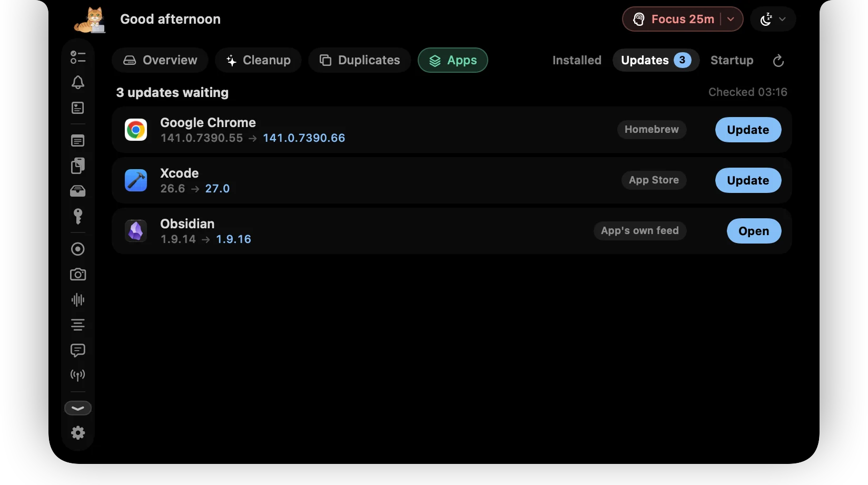Open the storage drive tray sidebar icon
Image resolution: width=868 pixels, height=485 pixels.
click(78, 191)
